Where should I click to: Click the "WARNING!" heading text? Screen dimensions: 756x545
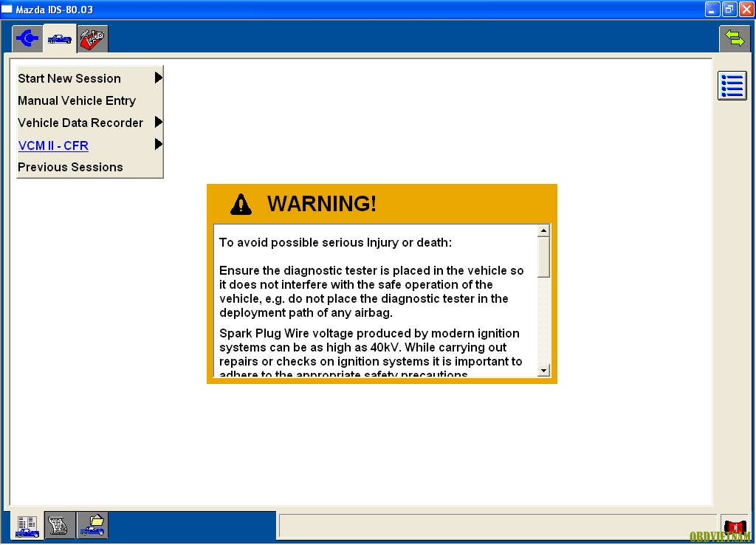point(322,204)
